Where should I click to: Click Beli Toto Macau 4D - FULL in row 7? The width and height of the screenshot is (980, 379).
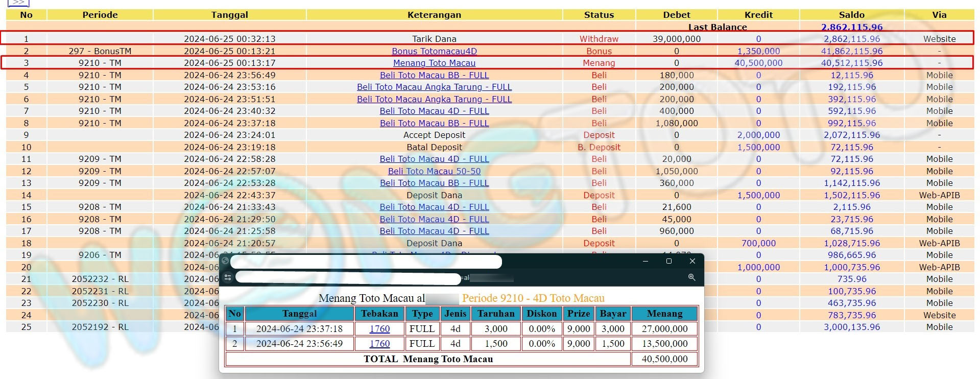click(x=434, y=111)
